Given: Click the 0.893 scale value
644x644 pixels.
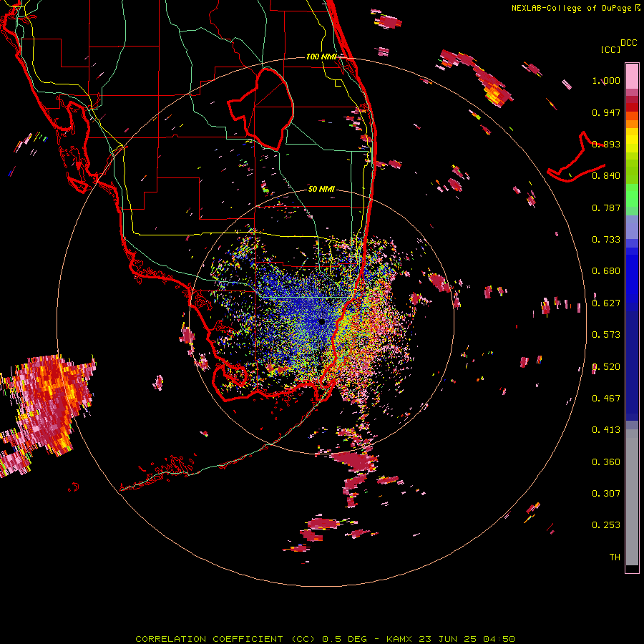Looking at the screenshot, I should tap(606, 144).
